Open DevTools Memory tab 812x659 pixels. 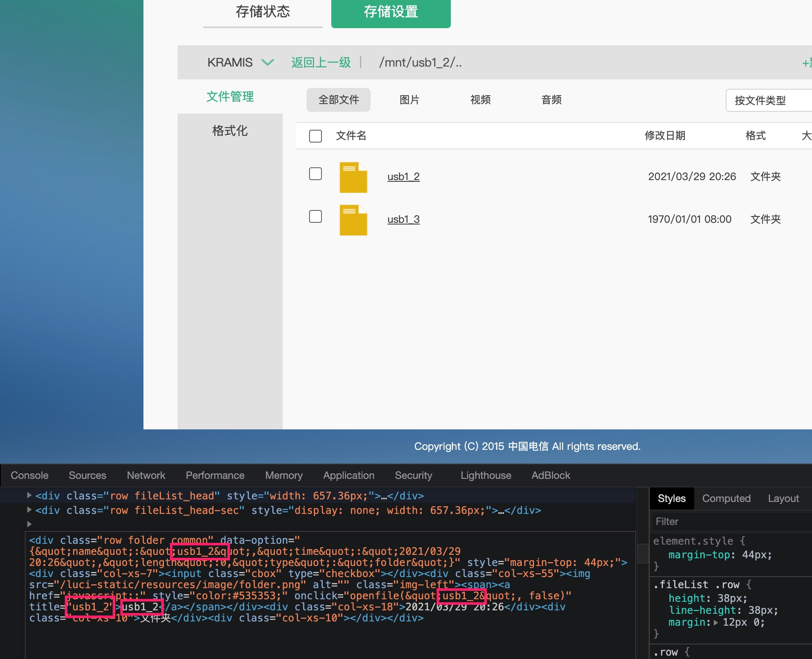[x=284, y=475]
